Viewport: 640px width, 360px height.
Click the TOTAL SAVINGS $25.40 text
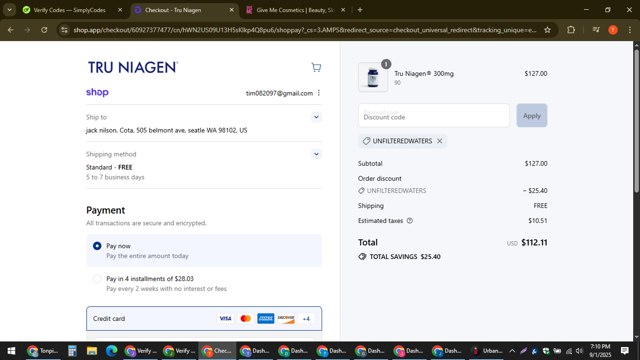(405, 257)
